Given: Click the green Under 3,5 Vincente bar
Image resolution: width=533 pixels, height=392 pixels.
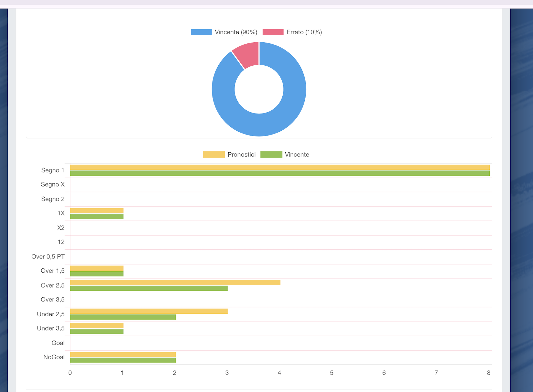Looking at the screenshot, I should [97, 332].
